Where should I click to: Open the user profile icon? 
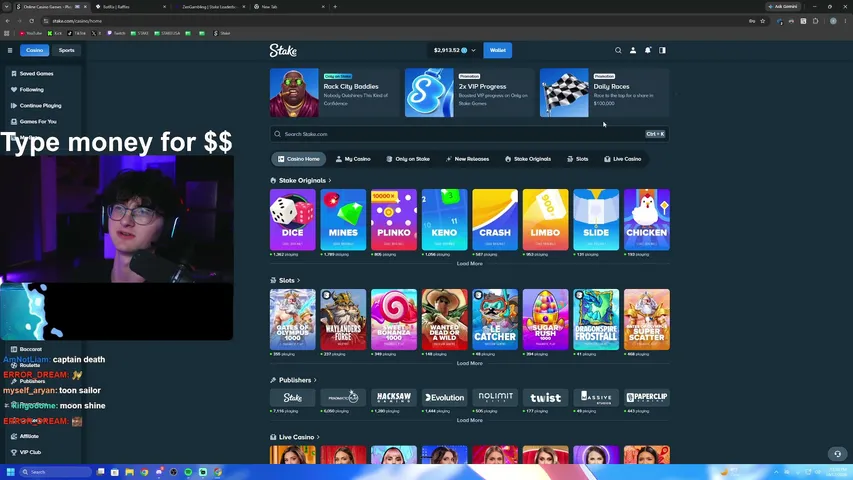click(x=633, y=50)
